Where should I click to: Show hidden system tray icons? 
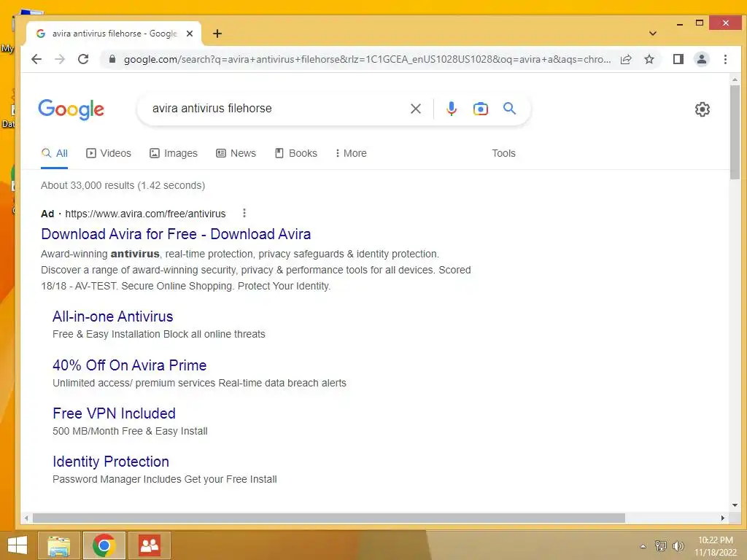click(643, 546)
